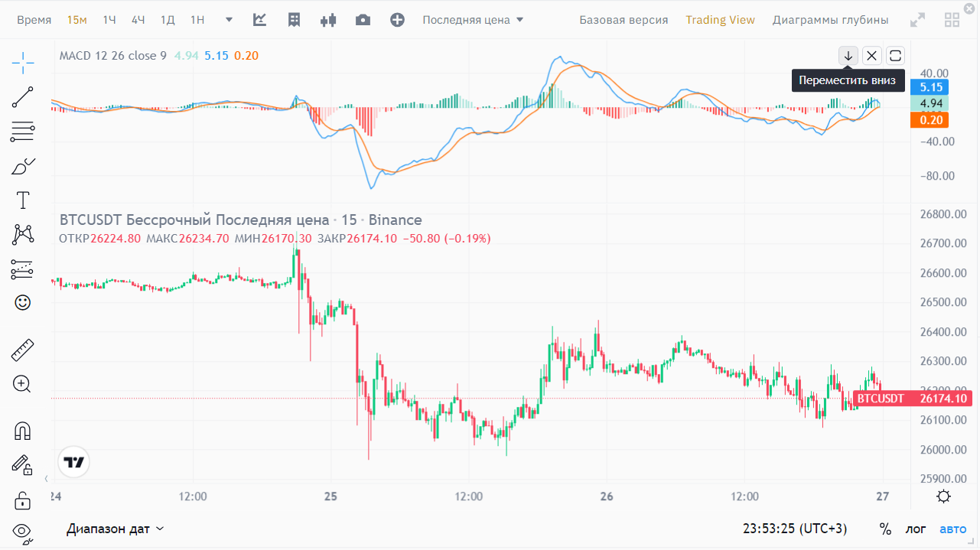
Task: Move the MACD pane down
Action: [848, 56]
